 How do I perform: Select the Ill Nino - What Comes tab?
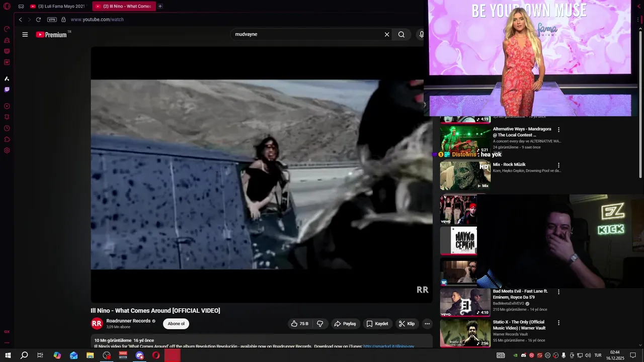click(124, 7)
